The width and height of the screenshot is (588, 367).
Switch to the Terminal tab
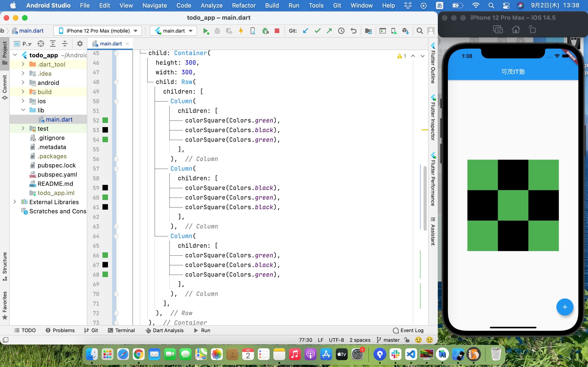[124, 330]
